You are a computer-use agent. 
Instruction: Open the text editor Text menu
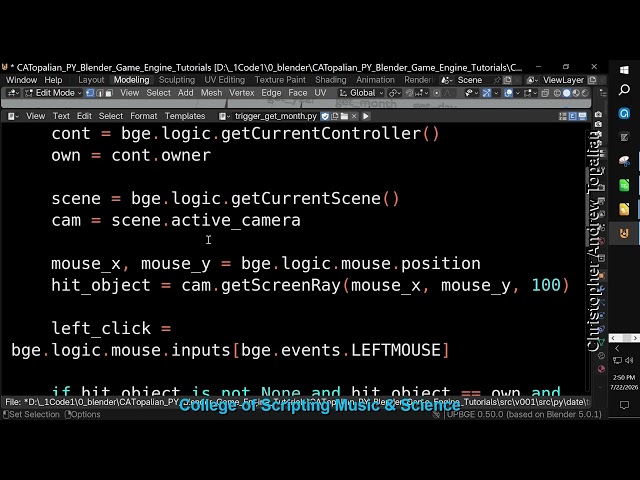coord(61,116)
